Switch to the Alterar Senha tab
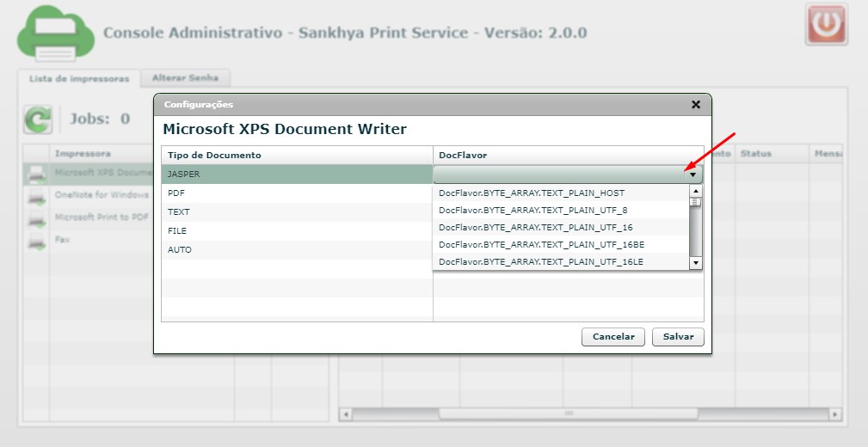This screenshot has width=868, height=447. (186, 78)
